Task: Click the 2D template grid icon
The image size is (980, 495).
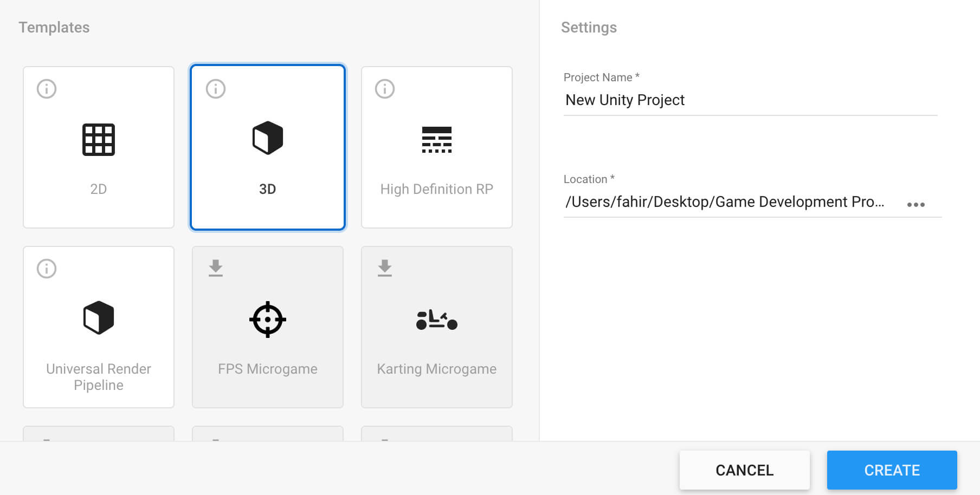Action: [98, 140]
